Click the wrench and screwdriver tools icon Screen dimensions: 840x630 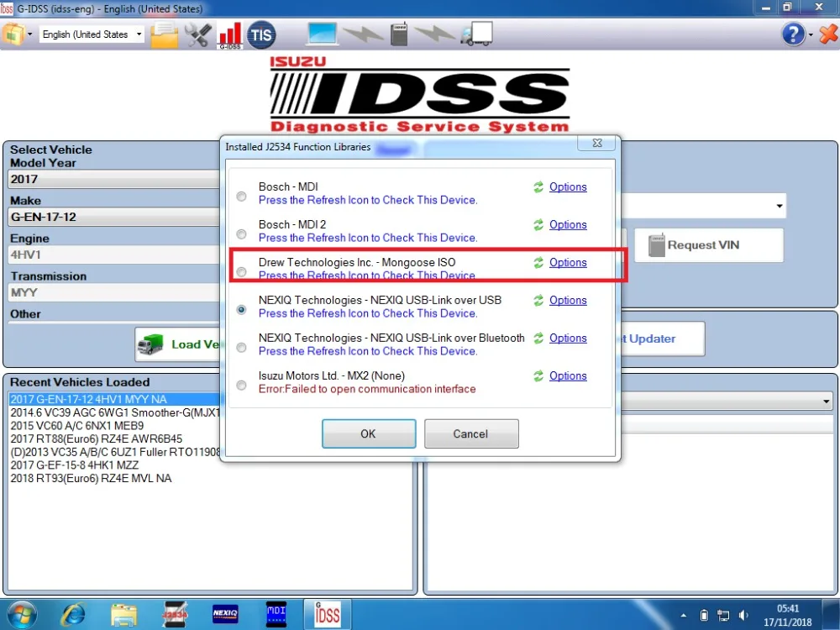pos(197,35)
